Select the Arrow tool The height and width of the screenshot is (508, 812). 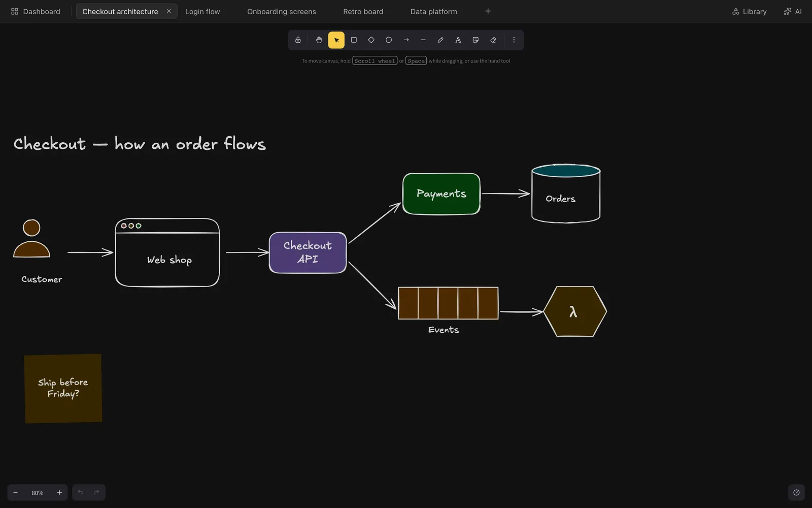pos(406,40)
